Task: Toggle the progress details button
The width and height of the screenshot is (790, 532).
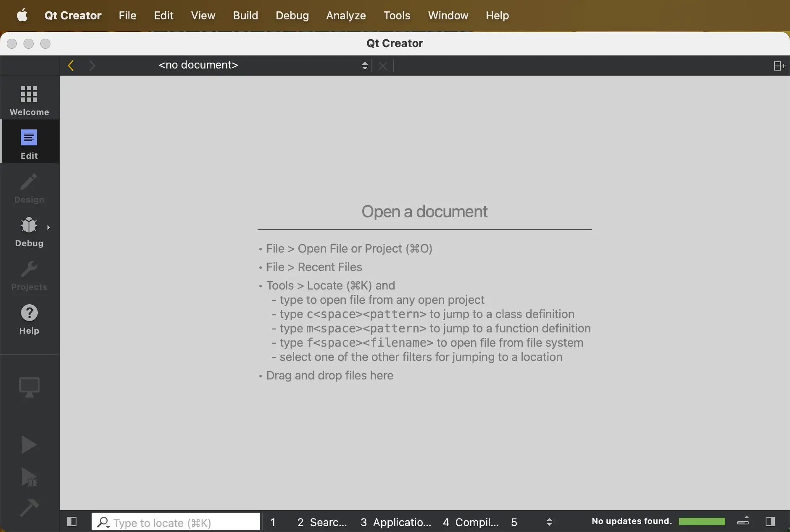Action: coord(743,521)
